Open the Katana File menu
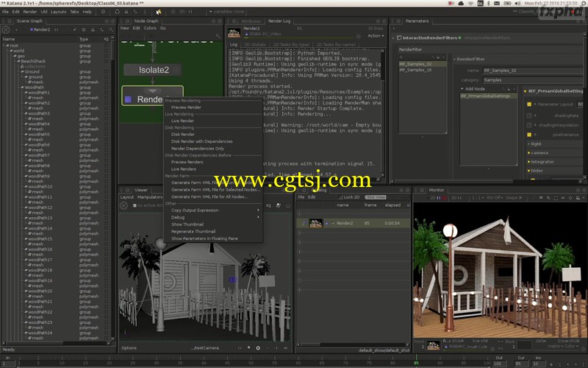Image resolution: width=588 pixels, height=368 pixels. [x=5, y=12]
